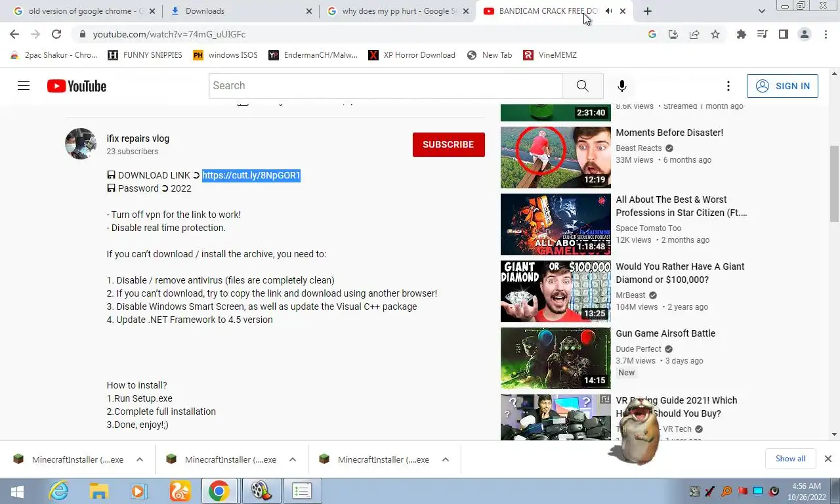Click the YouTube Search input field
Screen dimensions: 840x504
coord(386,86)
